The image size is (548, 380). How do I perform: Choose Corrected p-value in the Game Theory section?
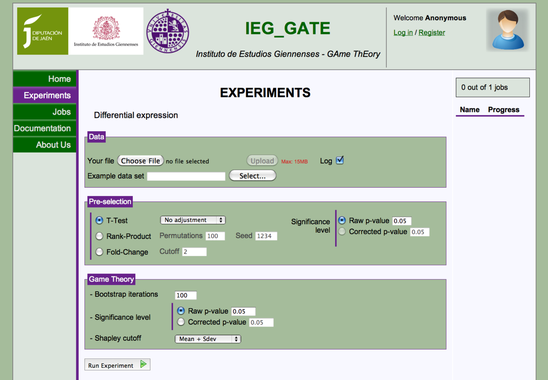coord(181,322)
